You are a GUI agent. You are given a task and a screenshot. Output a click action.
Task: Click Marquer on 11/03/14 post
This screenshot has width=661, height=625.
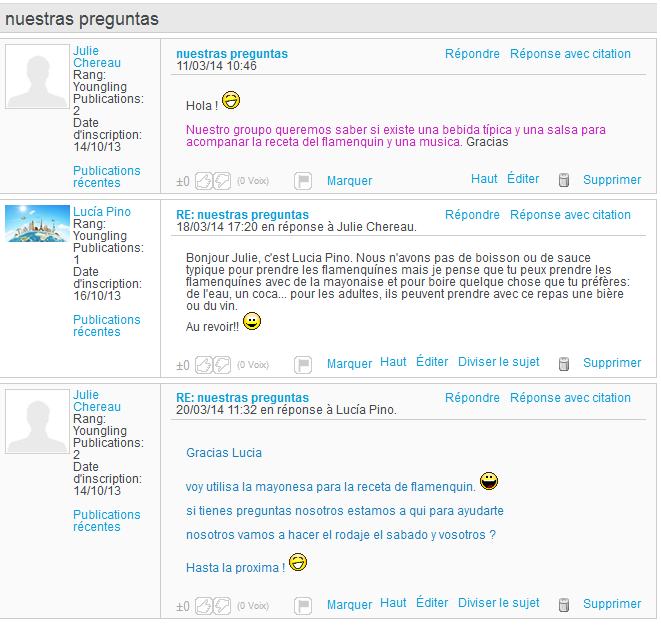coord(349,181)
